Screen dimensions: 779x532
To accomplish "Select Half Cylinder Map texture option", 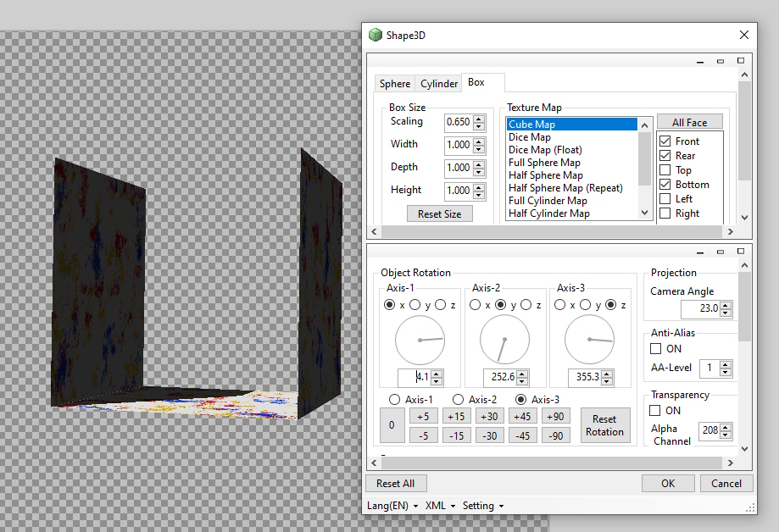I will (x=549, y=213).
